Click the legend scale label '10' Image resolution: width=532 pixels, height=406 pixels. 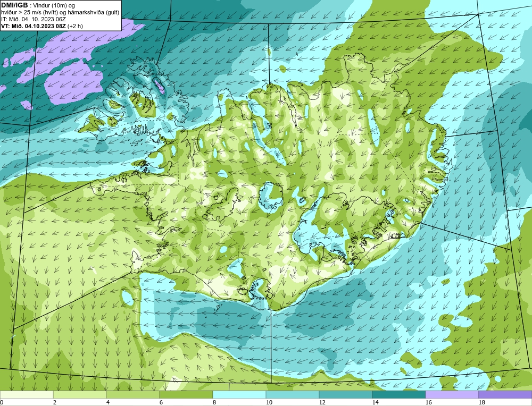(x=269, y=402)
